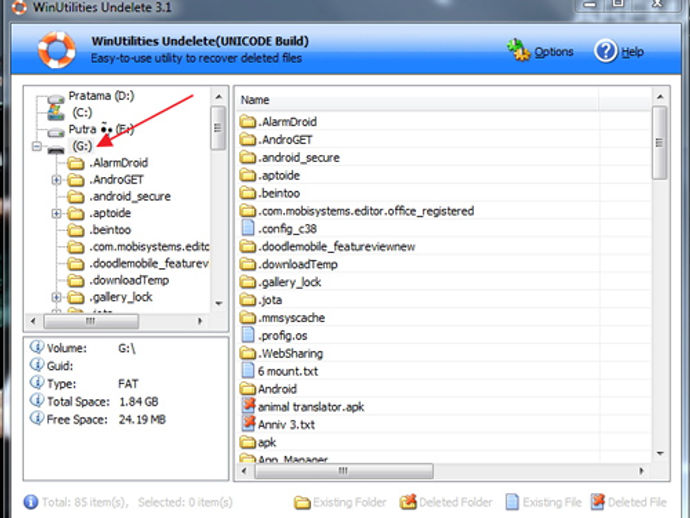Screen dimensions: 690x518
Task: Click .aptoide folder icon in file list
Action: point(248,175)
